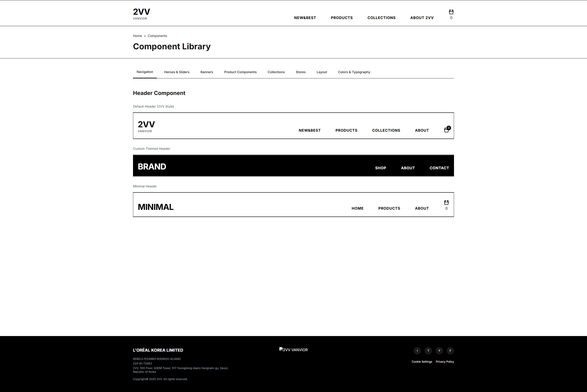
Task: Open the Collections tab in the library
Action: tap(276, 72)
